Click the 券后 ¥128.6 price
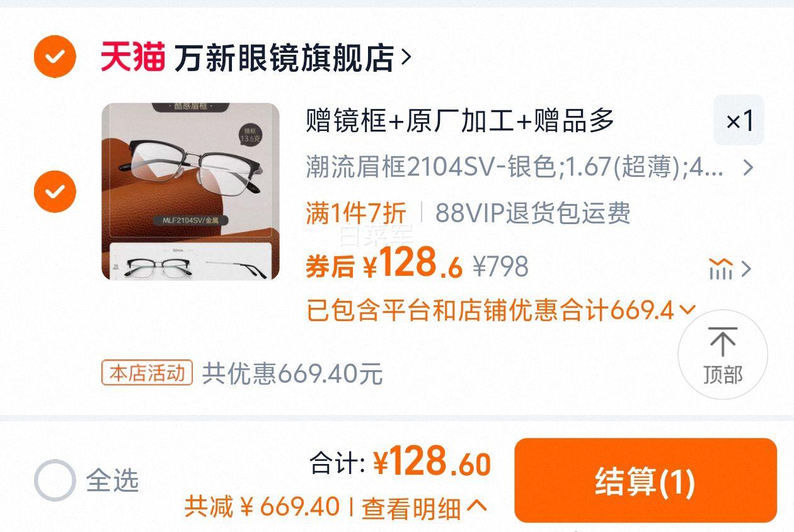 pos(384,264)
